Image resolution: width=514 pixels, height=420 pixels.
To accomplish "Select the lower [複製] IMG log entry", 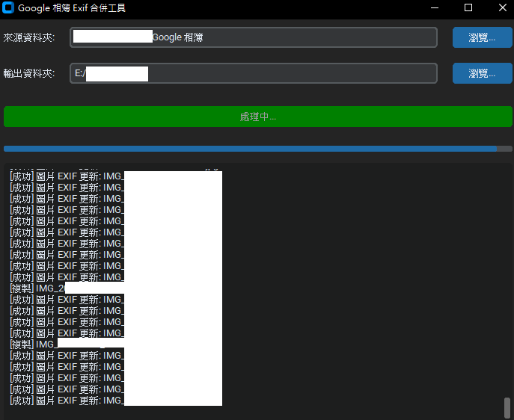I will (34, 344).
